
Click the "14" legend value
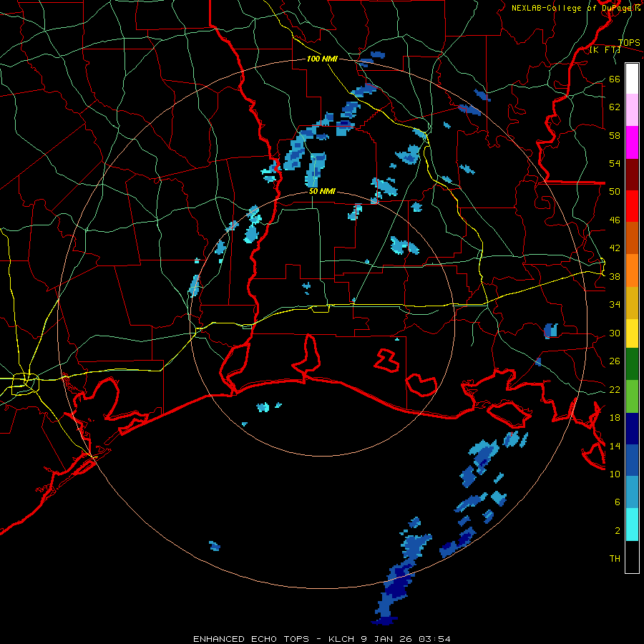pyautogui.click(x=615, y=446)
